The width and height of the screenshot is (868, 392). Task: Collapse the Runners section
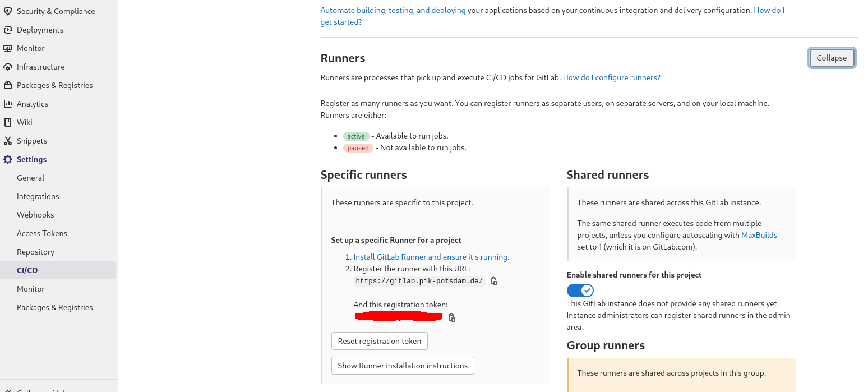coord(832,58)
